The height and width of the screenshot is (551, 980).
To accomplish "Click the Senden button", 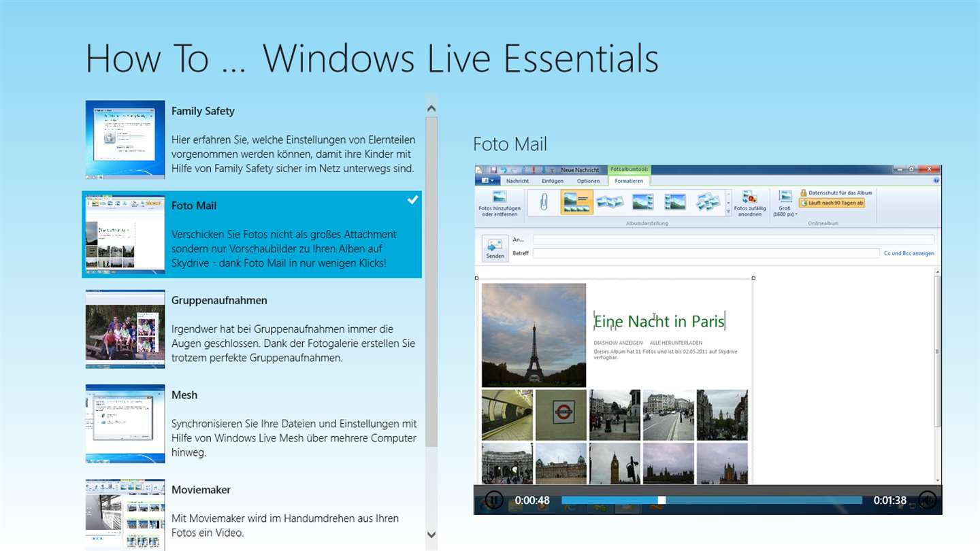I will tap(495, 248).
